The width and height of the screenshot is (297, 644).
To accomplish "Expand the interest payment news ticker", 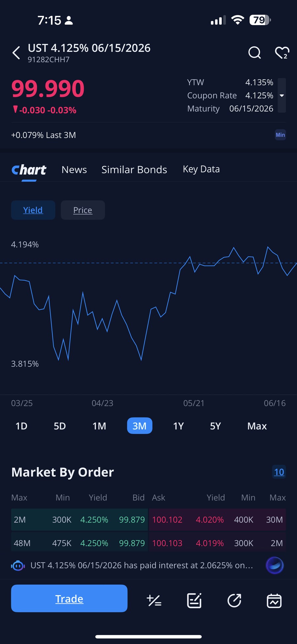I will point(142,565).
